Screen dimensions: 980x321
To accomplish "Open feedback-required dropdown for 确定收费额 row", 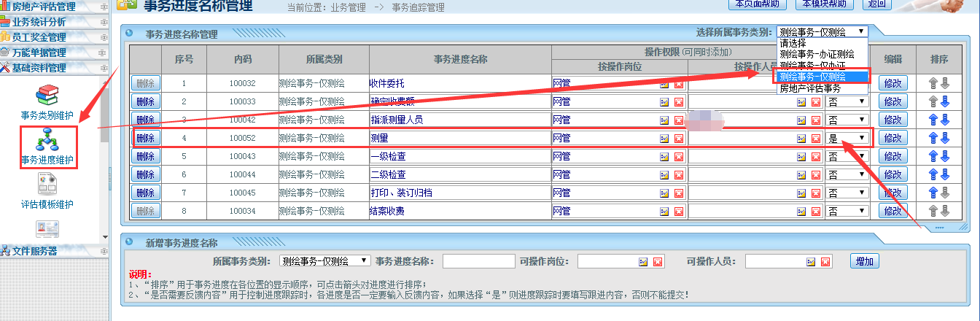I will [x=847, y=101].
